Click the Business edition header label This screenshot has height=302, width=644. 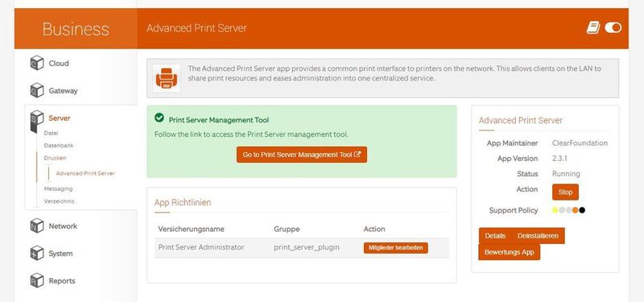(76, 29)
